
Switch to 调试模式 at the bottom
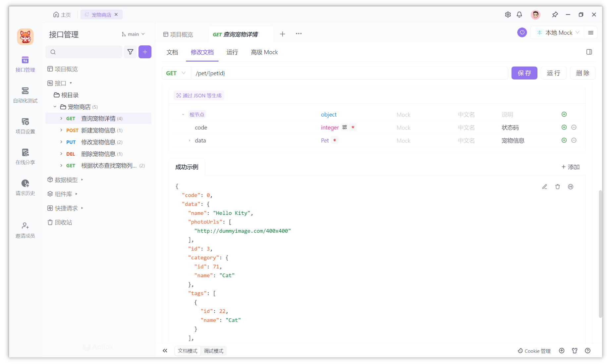[x=214, y=350]
